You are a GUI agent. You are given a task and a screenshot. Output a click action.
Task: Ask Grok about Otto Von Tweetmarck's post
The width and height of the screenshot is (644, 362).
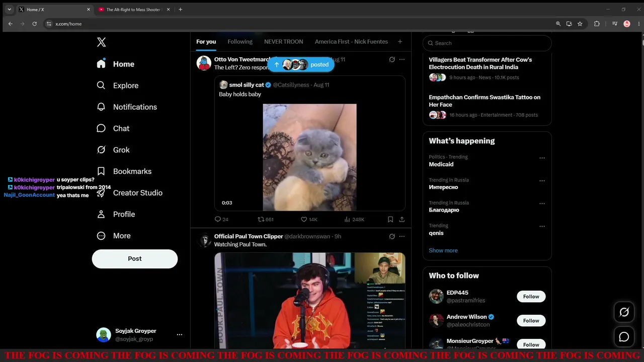click(x=392, y=59)
